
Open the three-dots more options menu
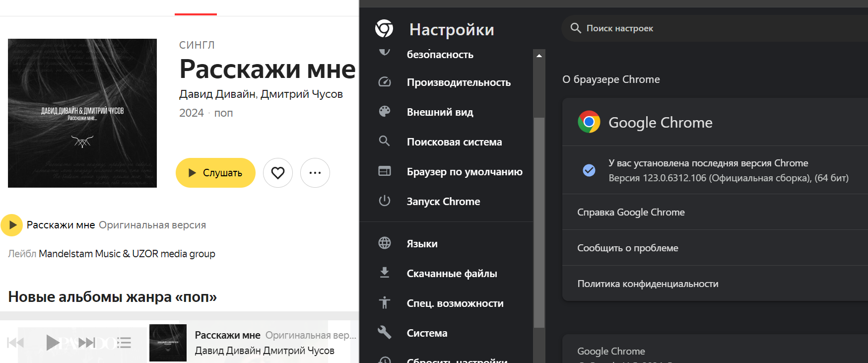point(315,173)
